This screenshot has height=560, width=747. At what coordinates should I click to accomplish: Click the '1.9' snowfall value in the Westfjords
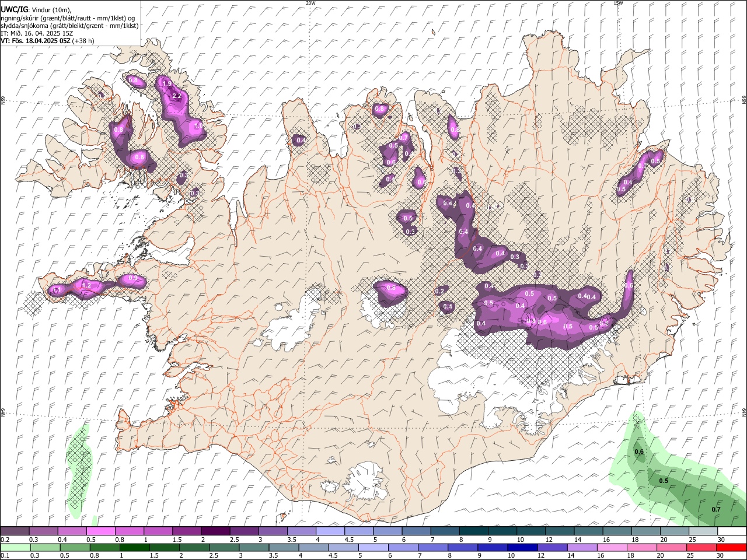[x=167, y=84]
